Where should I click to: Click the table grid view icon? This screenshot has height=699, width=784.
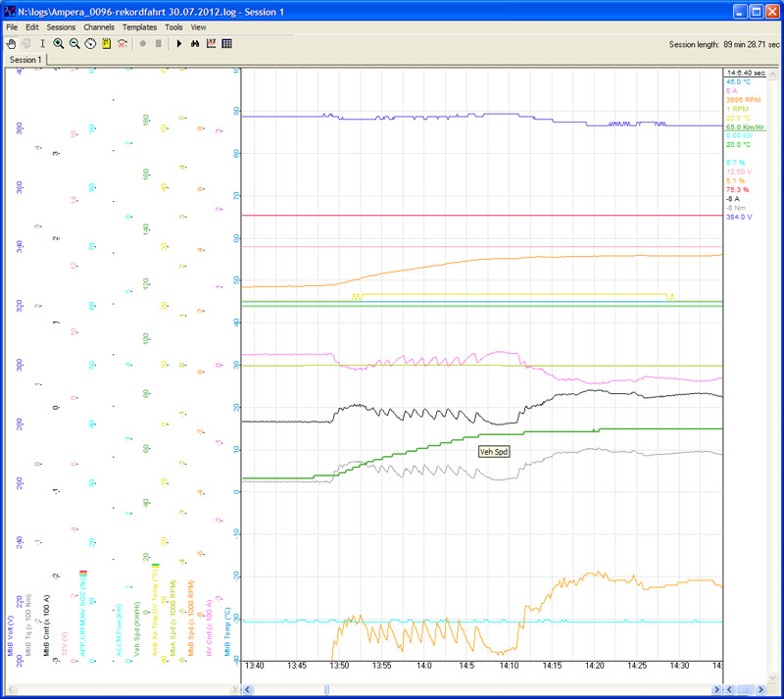click(226, 44)
